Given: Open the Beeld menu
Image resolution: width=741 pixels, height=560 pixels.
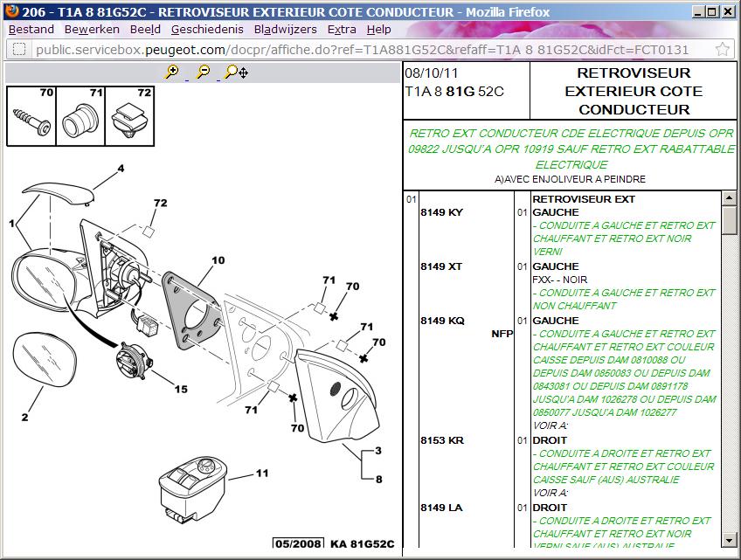Looking at the screenshot, I should pos(145,30).
